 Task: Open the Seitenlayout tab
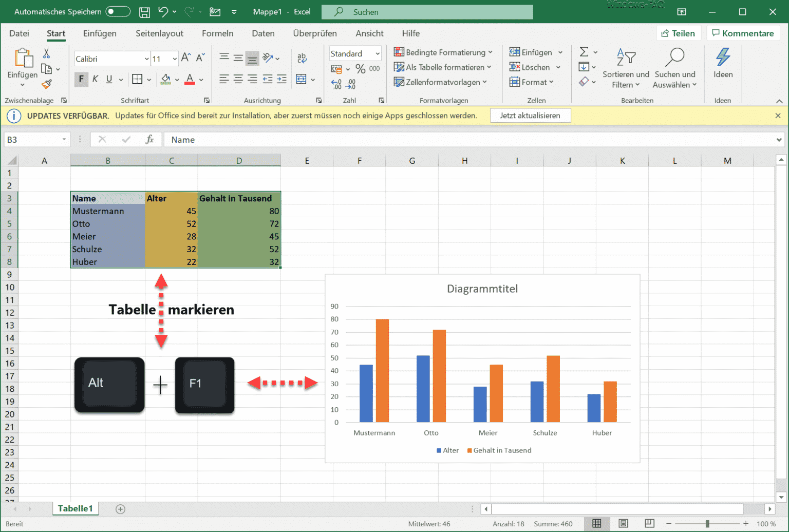coord(159,33)
